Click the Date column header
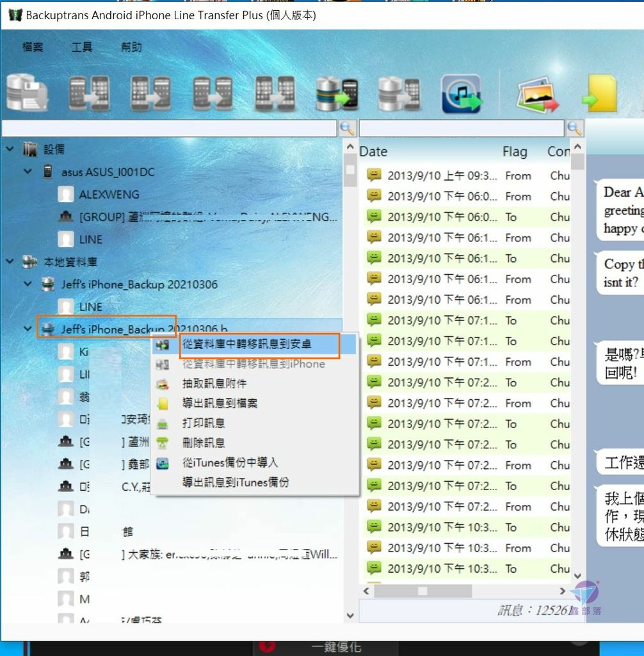The width and height of the screenshot is (644, 656). (373, 151)
